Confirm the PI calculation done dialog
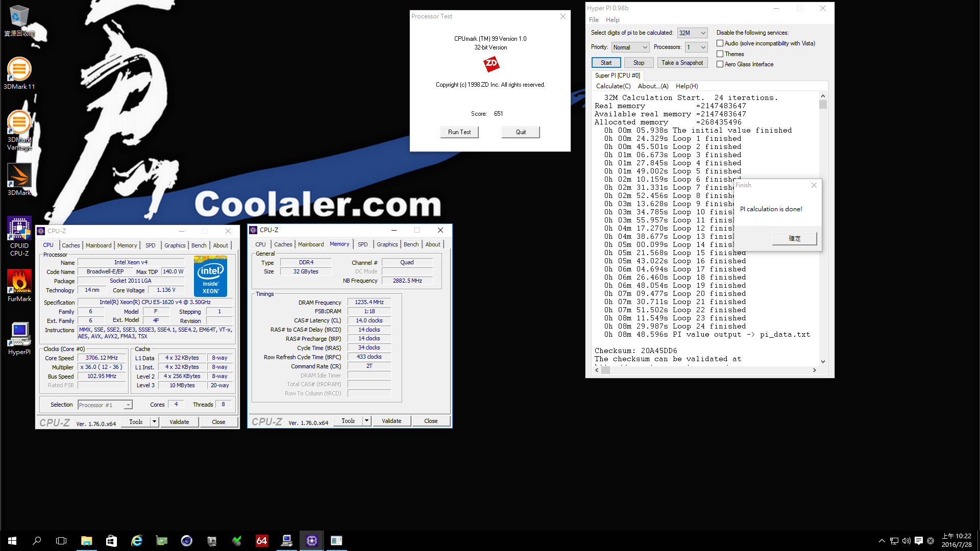Viewport: 980px width, 551px height. (x=794, y=238)
